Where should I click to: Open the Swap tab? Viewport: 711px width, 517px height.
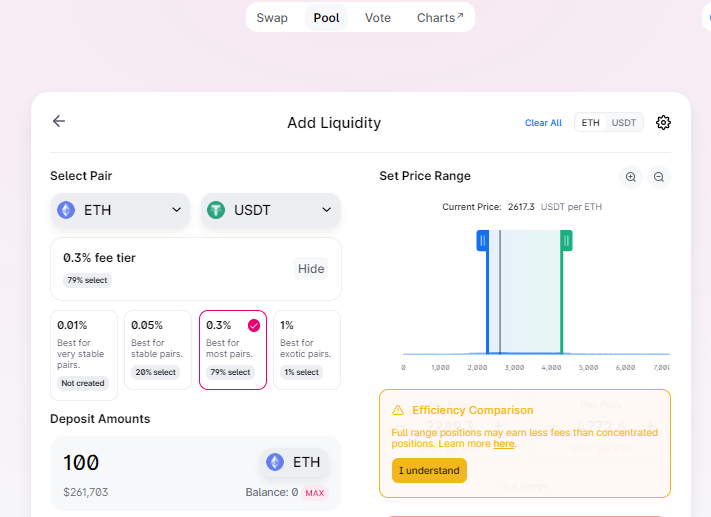pyautogui.click(x=272, y=18)
